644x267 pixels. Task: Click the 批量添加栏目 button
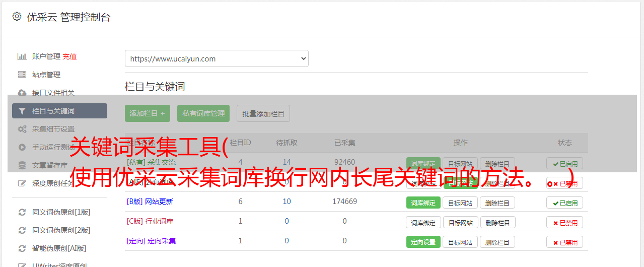(263, 113)
